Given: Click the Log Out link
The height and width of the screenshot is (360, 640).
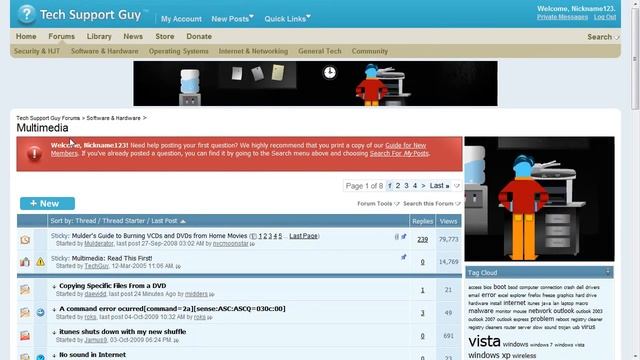Looking at the screenshot, I should (x=605, y=17).
